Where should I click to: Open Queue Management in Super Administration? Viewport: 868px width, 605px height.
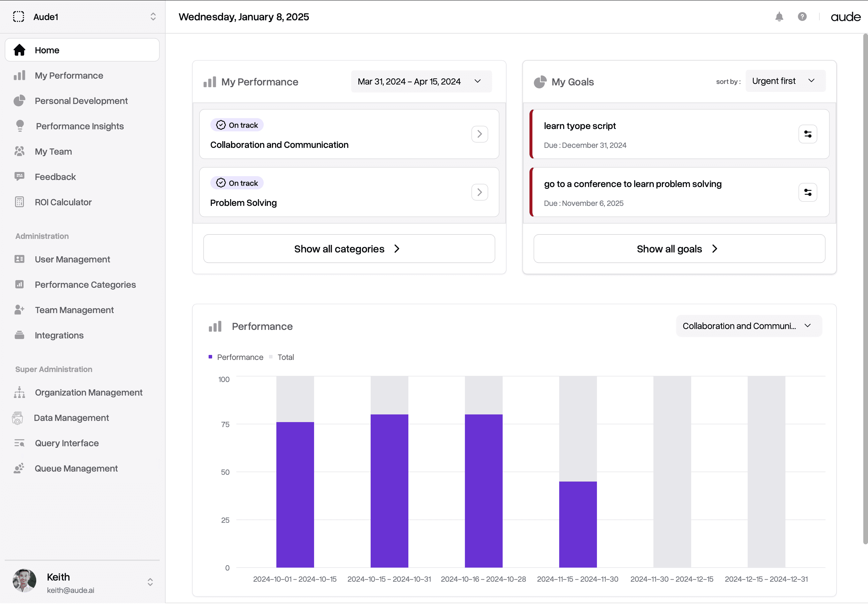(x=76, y=468)
